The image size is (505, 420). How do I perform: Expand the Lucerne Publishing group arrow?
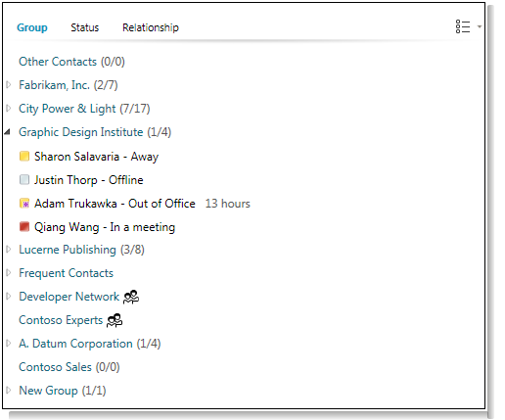(9, 250)
